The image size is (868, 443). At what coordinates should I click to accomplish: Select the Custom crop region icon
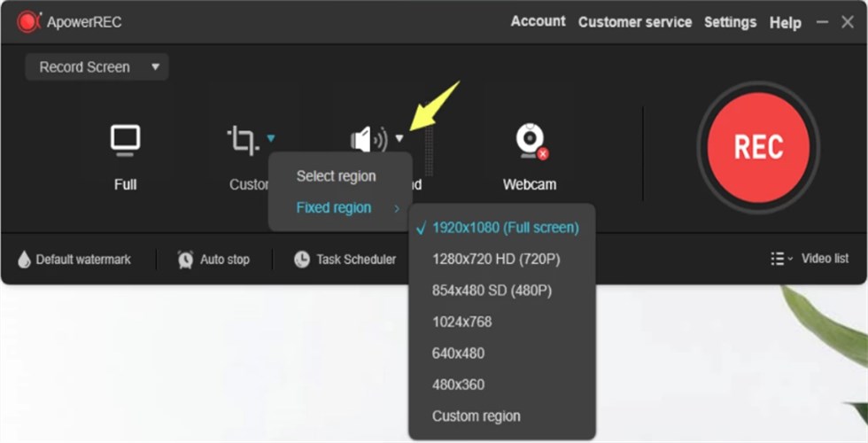243,140
